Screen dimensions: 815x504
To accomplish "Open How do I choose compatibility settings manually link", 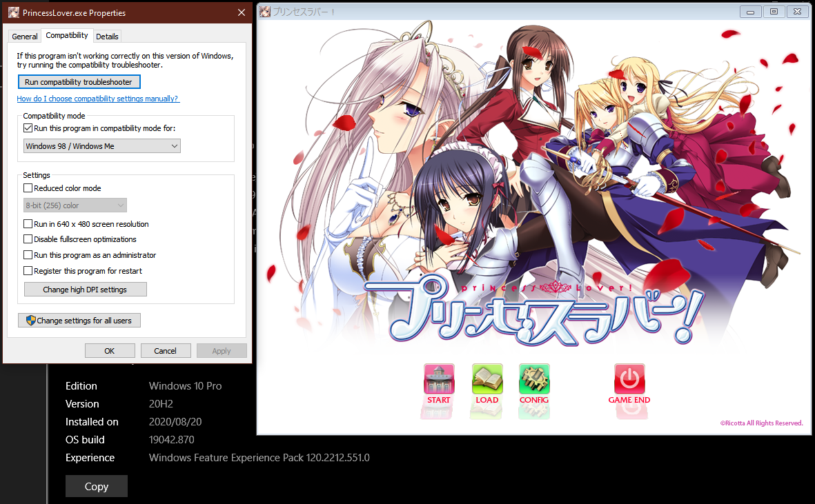I will [x=98, y=99].
